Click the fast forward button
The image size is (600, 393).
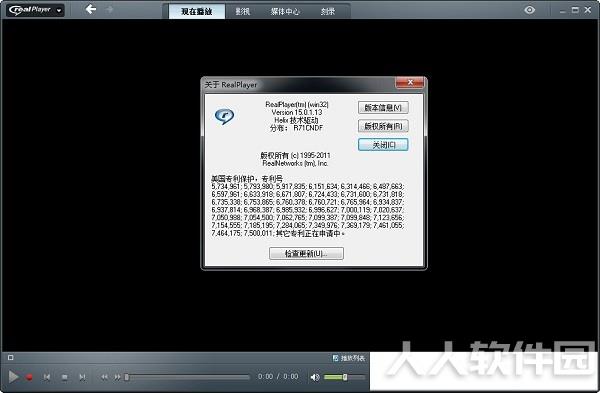(117, 377)
